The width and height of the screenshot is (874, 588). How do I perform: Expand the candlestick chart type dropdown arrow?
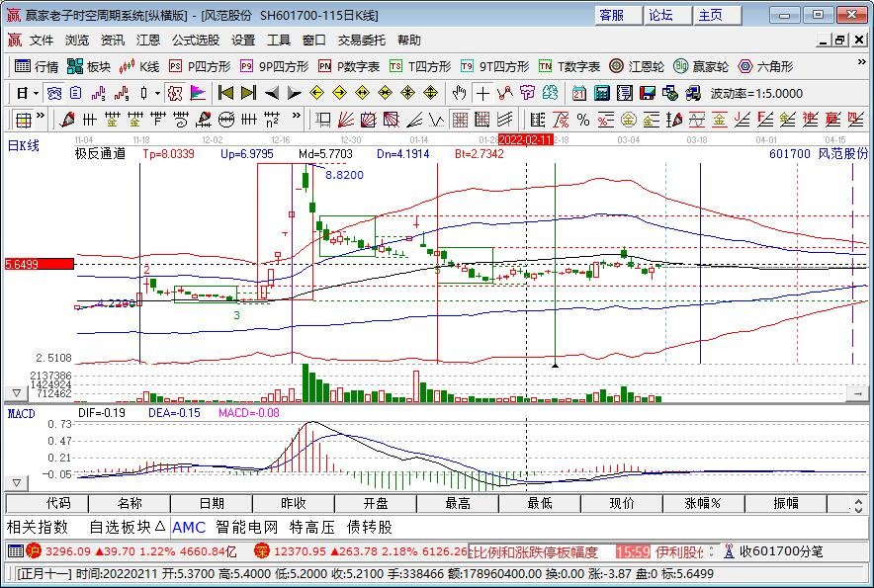point(157,93)
